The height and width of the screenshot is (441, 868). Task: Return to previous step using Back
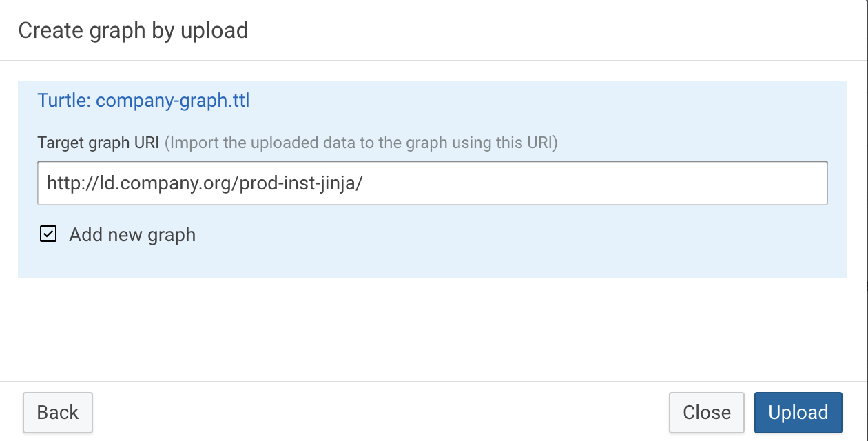click(x=58, y=412)
